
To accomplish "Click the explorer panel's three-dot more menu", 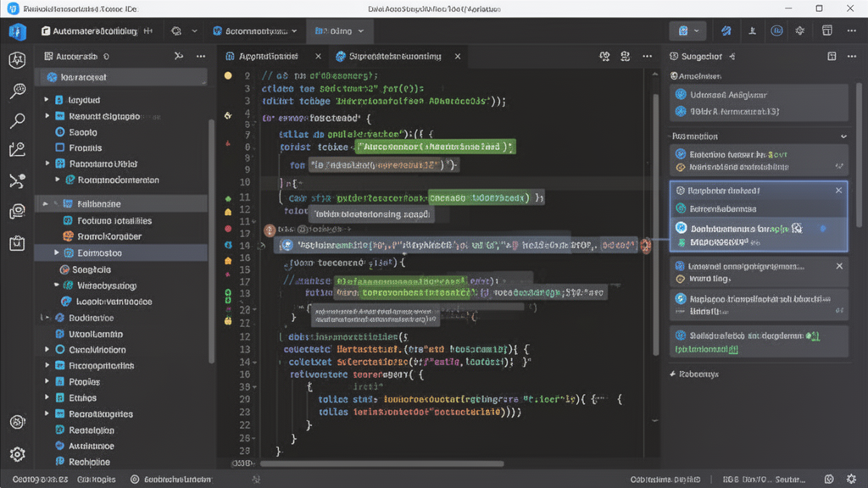I will [x=201, y=56].
